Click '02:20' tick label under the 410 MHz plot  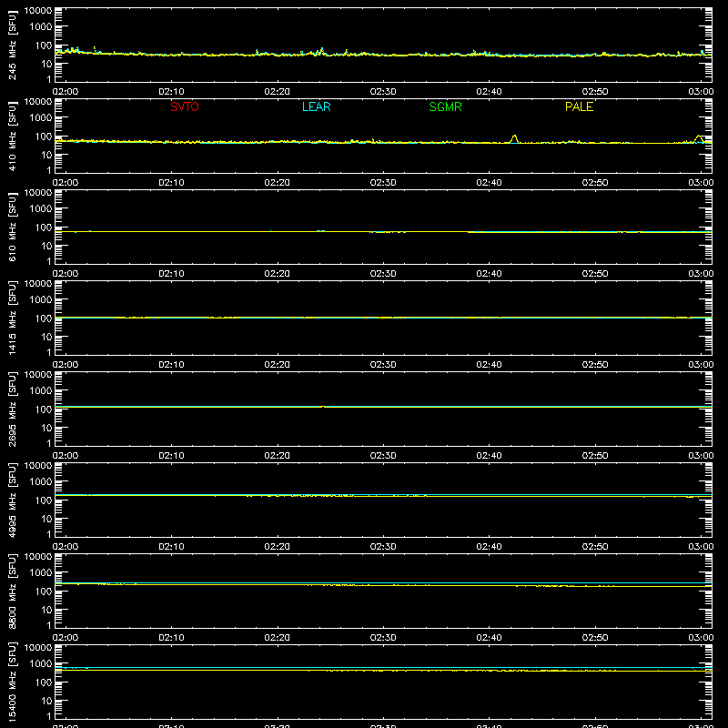pyautogui.click(x=278, y=183)
